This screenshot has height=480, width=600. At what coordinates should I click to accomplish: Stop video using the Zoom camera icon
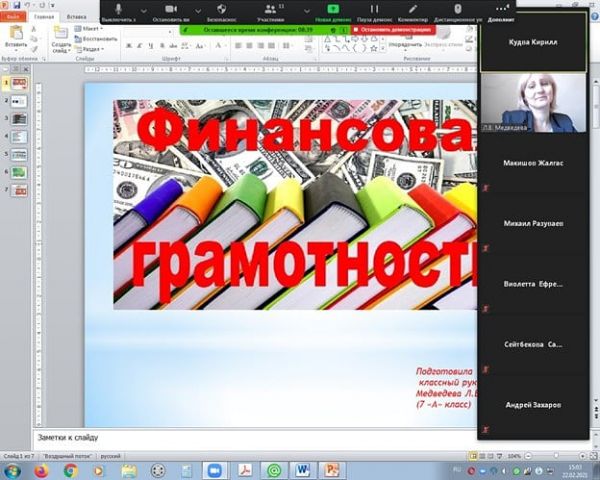(x=170, y=8)
